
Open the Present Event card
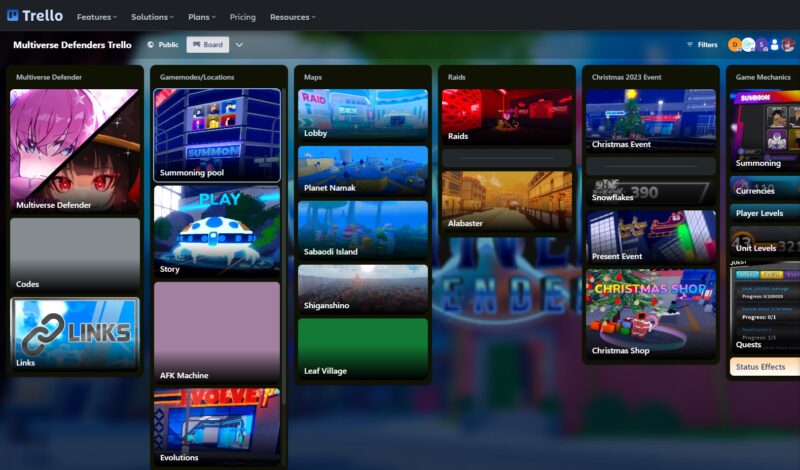[651, 237]
